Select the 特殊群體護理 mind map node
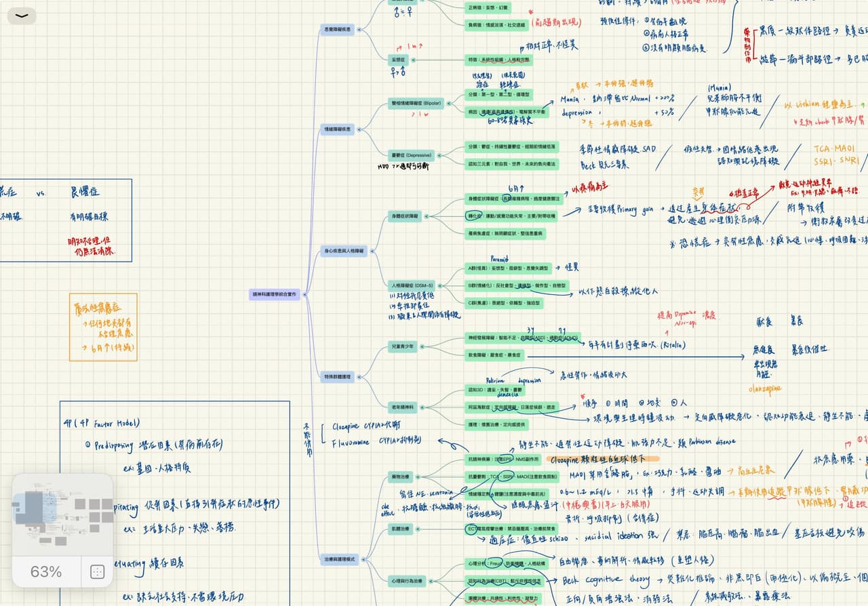The height and width of the screenshot is (606, 868). pyautogui.click(x=337, y=377)
